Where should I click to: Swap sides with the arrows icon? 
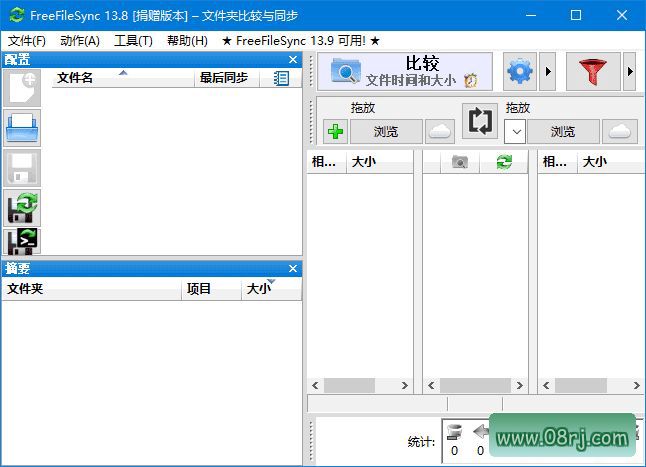[x=480, y=121]
